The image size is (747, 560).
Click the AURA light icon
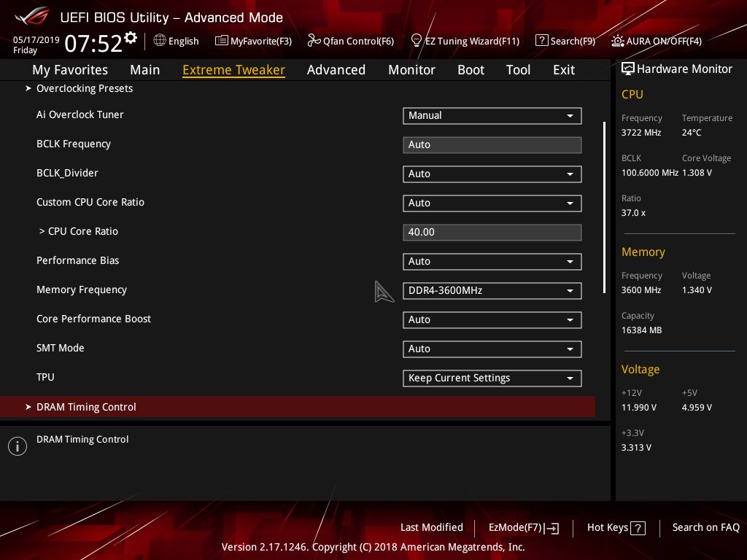click(617, 41)
